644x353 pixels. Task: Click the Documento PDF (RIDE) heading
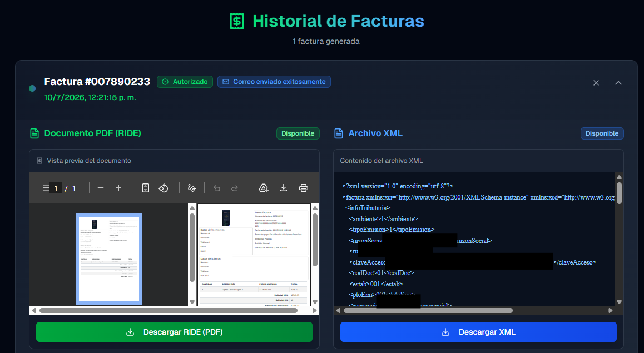pos(92,133)
